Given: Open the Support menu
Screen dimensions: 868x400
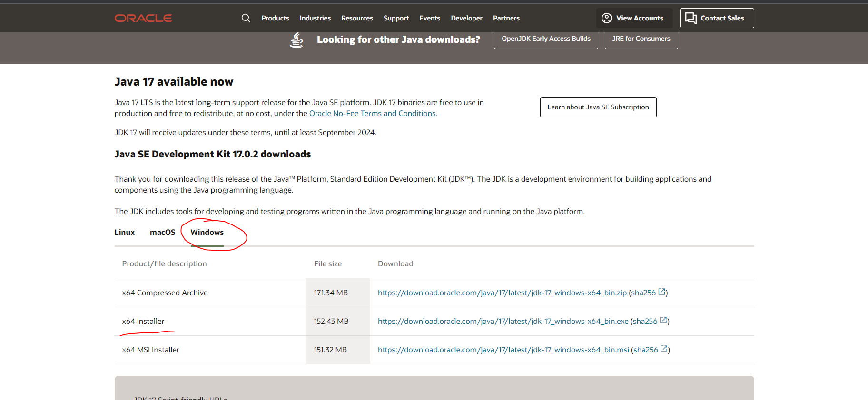Looking at the screenshot, I should pos(396,18).
